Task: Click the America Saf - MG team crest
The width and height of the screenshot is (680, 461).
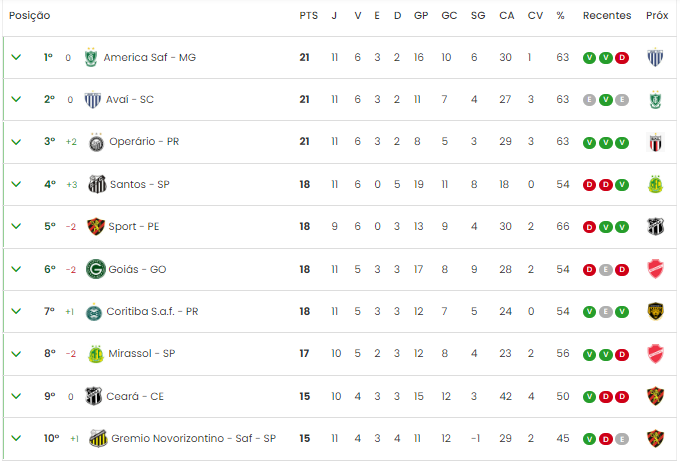Action: 91,57
